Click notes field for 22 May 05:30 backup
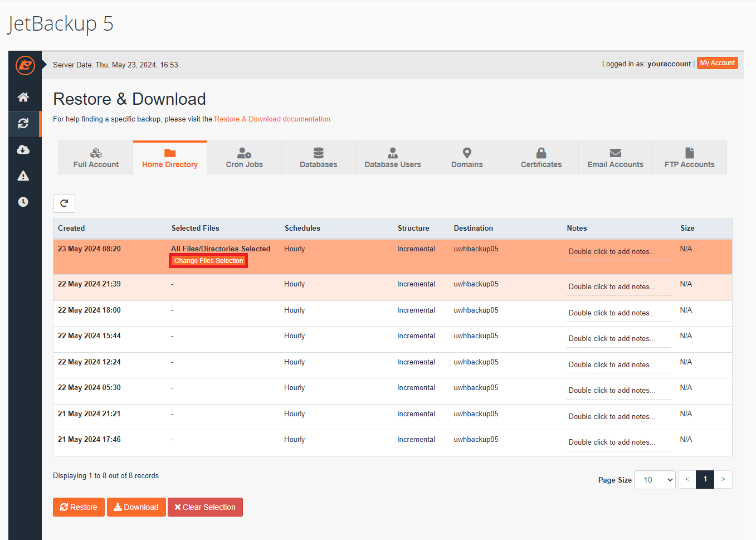Viewport: 756px width, 540px height. click(x=619, y=391)
